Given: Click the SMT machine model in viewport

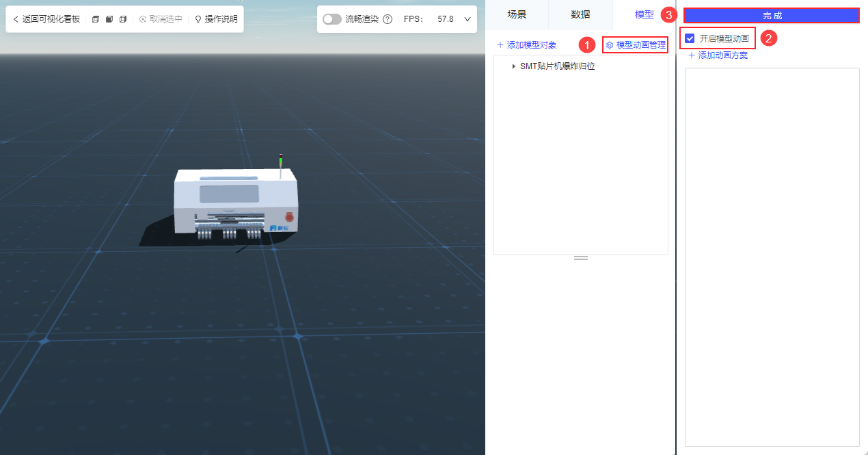Looking at the screenshot, I should click(x=236, y=203).
